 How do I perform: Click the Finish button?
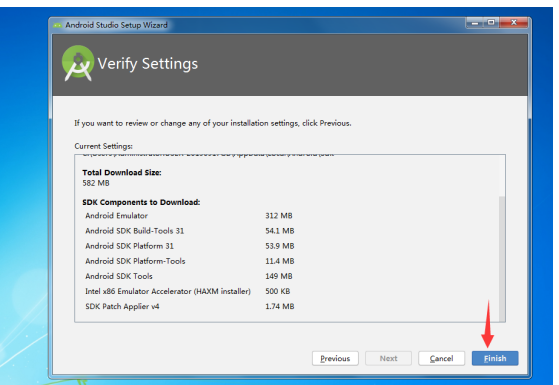click(x=495, y=358)
